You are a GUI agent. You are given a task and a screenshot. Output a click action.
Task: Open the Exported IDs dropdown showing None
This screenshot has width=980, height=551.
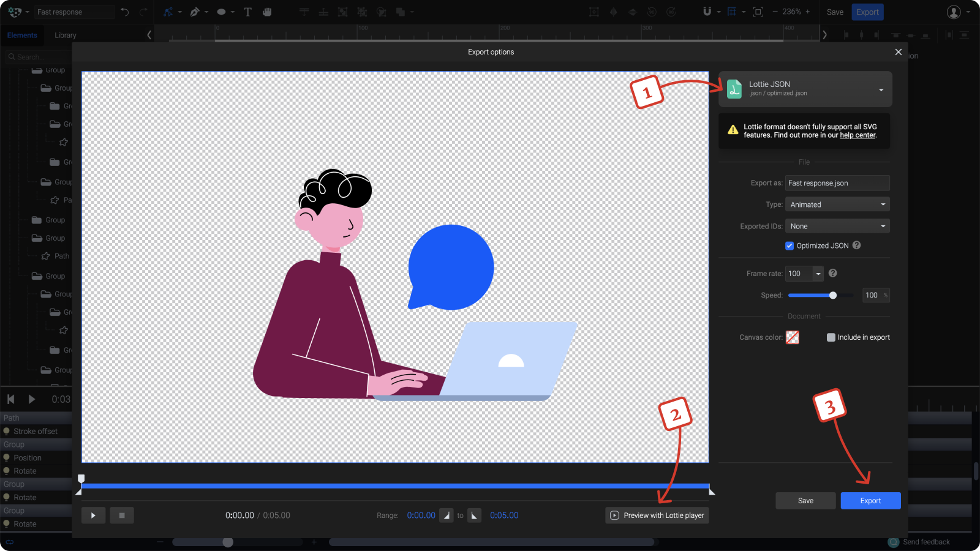837,226
